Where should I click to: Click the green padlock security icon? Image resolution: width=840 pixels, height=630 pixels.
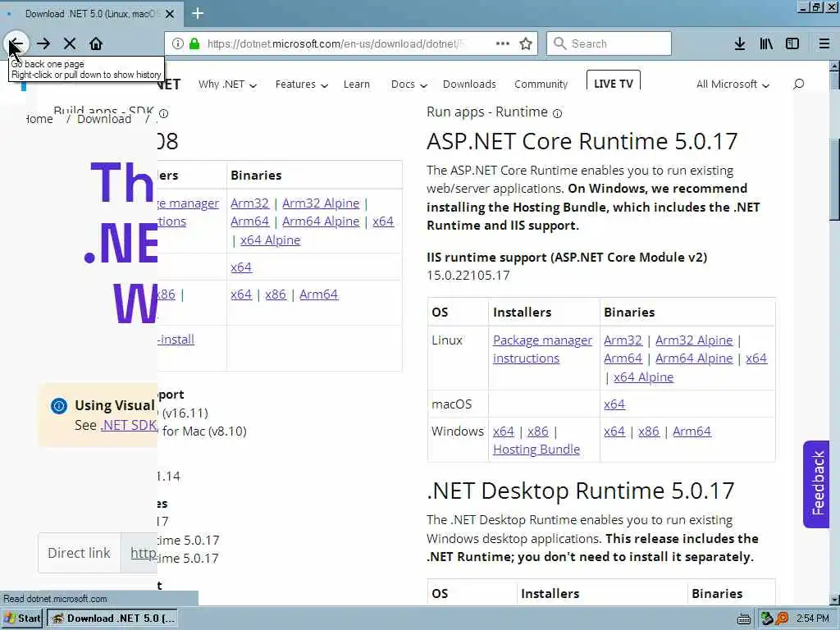coord(195,43)
